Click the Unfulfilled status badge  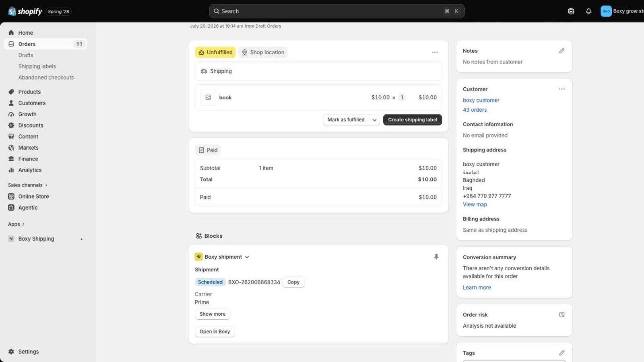[216, 52]
